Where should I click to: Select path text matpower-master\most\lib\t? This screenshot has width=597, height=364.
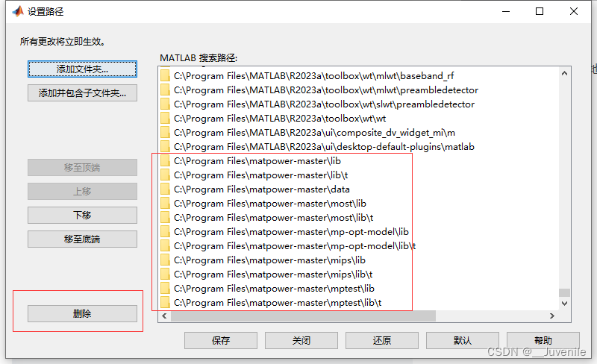tap(273, 218)
